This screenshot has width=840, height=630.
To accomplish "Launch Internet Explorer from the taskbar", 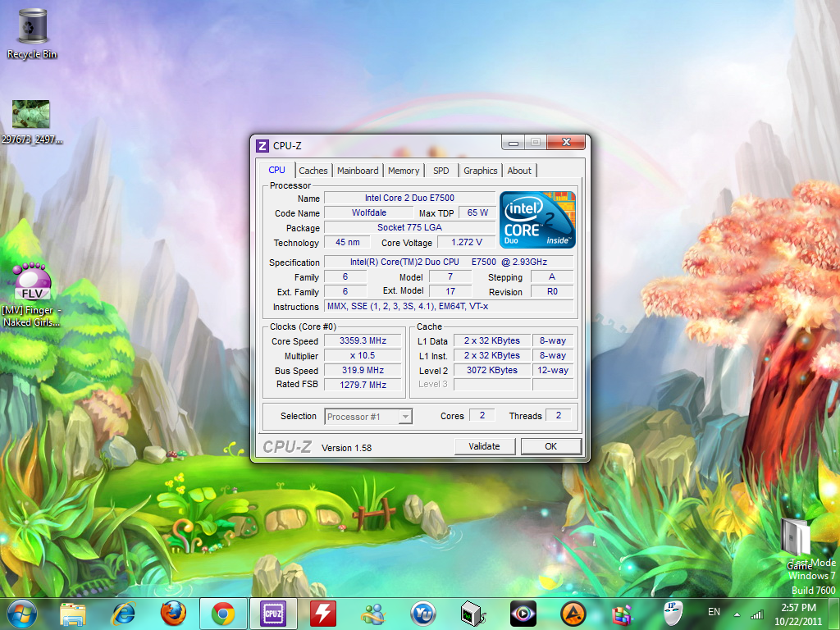I will click(124, 614).
